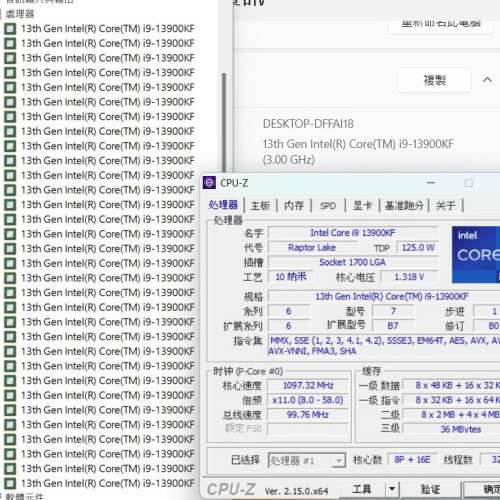
Task: Click the 核心速度 value 1097.32 MHz
Action: tap(308, 386)
